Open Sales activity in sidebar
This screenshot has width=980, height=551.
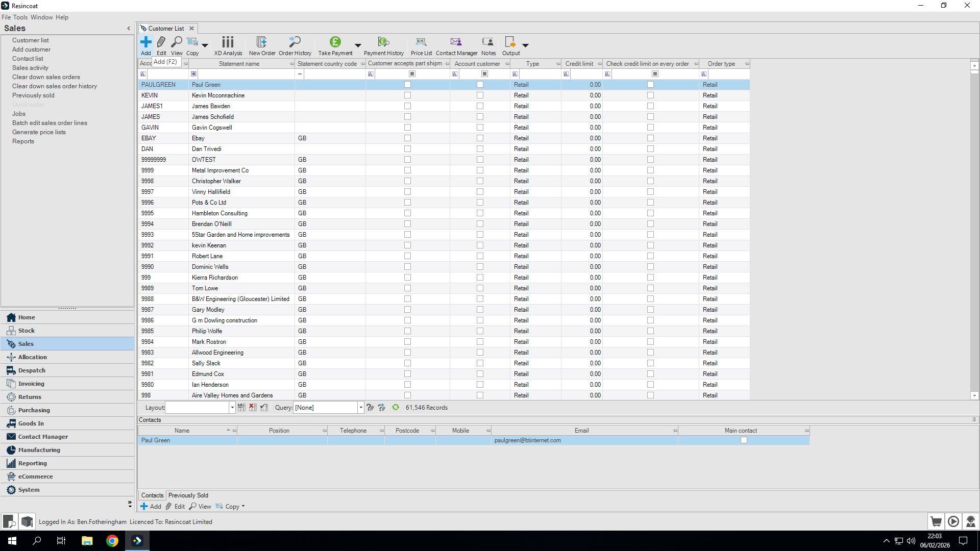tap(30, 68)
